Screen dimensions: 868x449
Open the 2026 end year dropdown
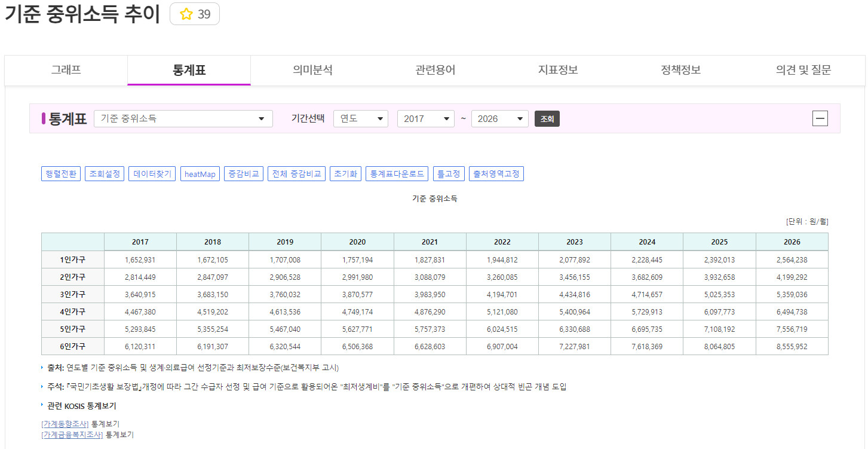click(x=499, y=118)
